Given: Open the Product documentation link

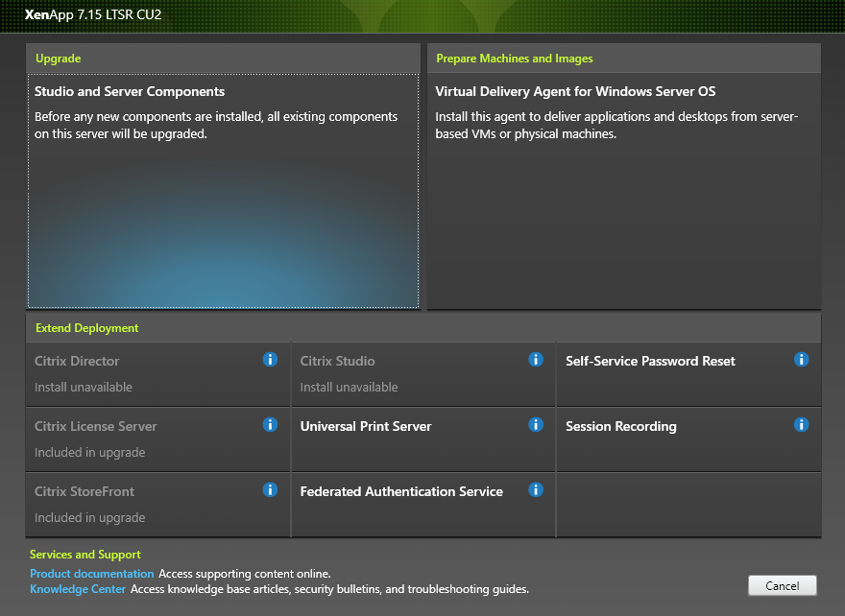Looking at the screenshot, I should (x=91, y=574).
